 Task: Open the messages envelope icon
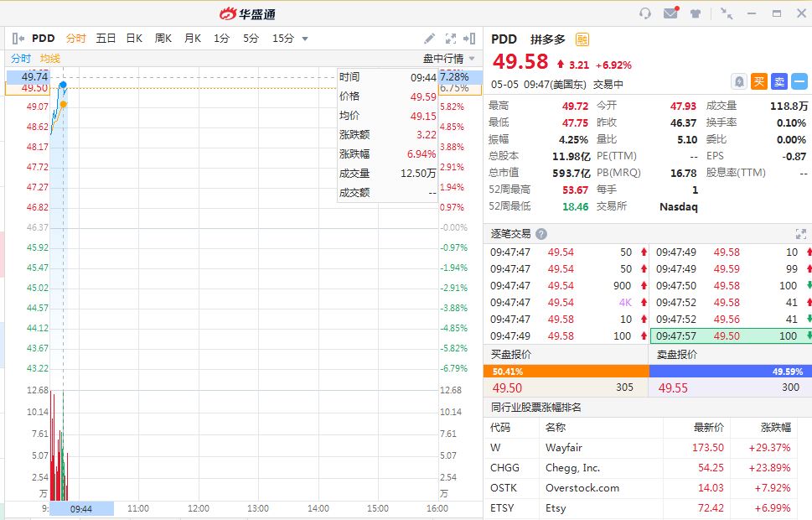tap(670, 13)
